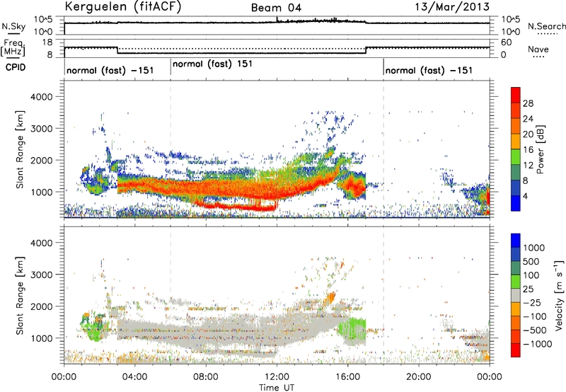Screen dimensions: 566x392
Task: Click the 'Velocity [m s⁻¹]' colorbar label
Action: (x=559, y=295)
